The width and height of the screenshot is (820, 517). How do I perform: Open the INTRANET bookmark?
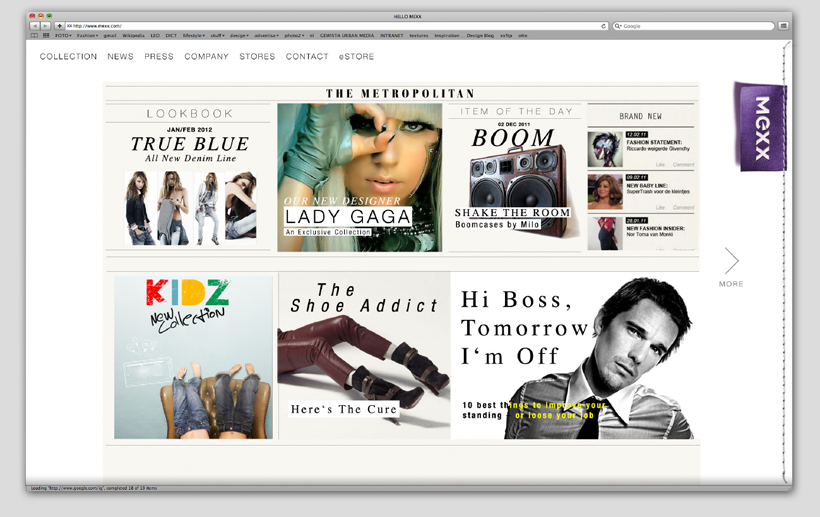[x=392, y=36]
